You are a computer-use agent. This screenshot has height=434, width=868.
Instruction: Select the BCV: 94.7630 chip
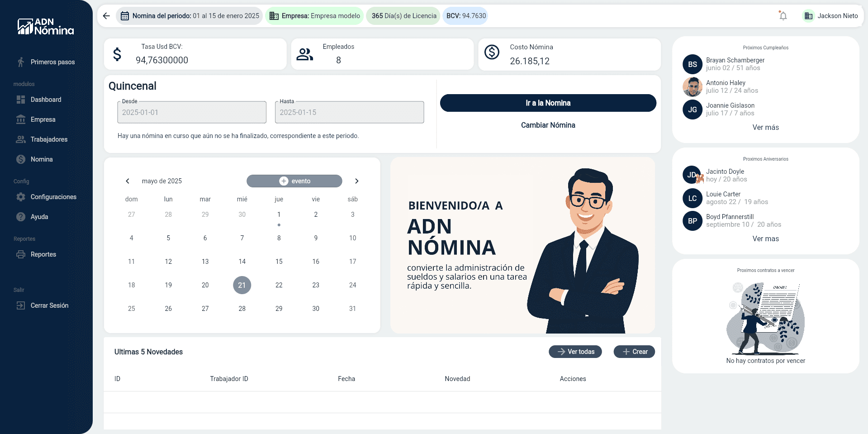[x=465, y=15]
